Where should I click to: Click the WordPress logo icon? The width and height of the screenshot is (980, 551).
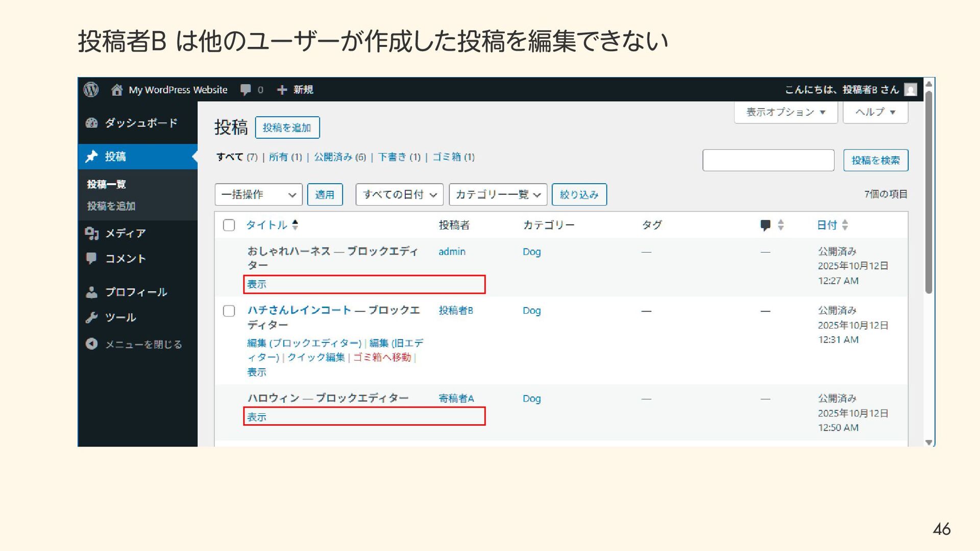click(x=91, y=90)
